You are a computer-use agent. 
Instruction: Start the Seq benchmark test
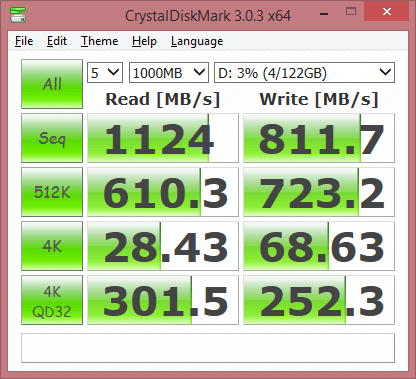pos(52,138)
